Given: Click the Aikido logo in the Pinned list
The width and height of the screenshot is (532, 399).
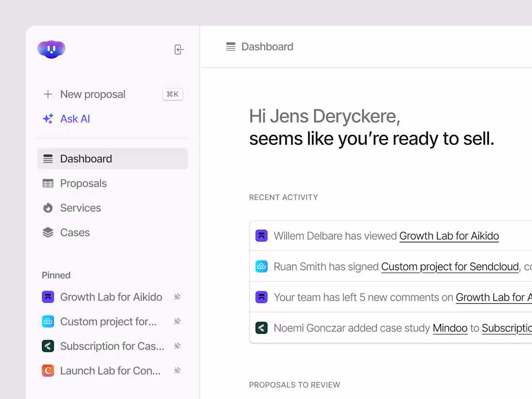Looking at the screenshot, I should [48, 297].
